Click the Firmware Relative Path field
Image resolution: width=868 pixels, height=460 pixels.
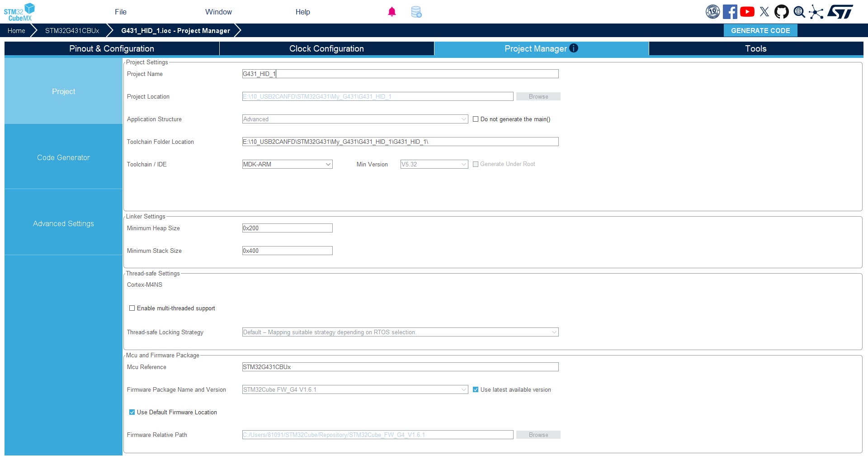[x=377, y=435]
